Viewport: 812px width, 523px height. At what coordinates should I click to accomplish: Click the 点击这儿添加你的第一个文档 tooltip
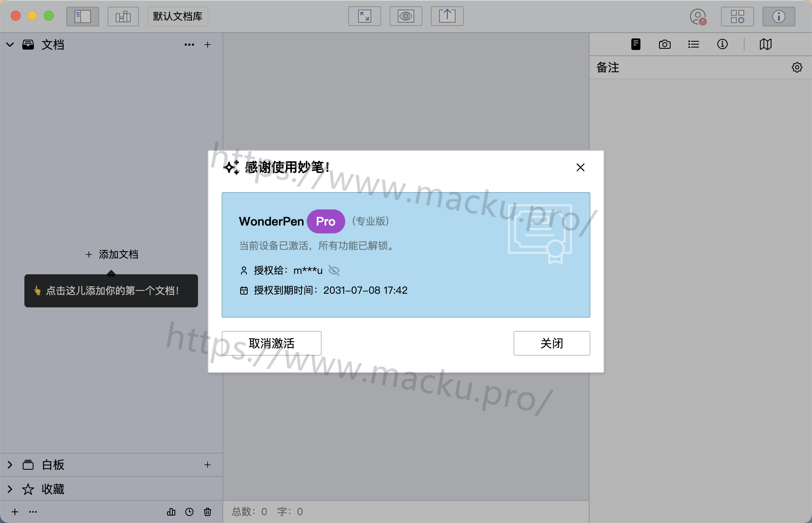click(x=111, y=291)
